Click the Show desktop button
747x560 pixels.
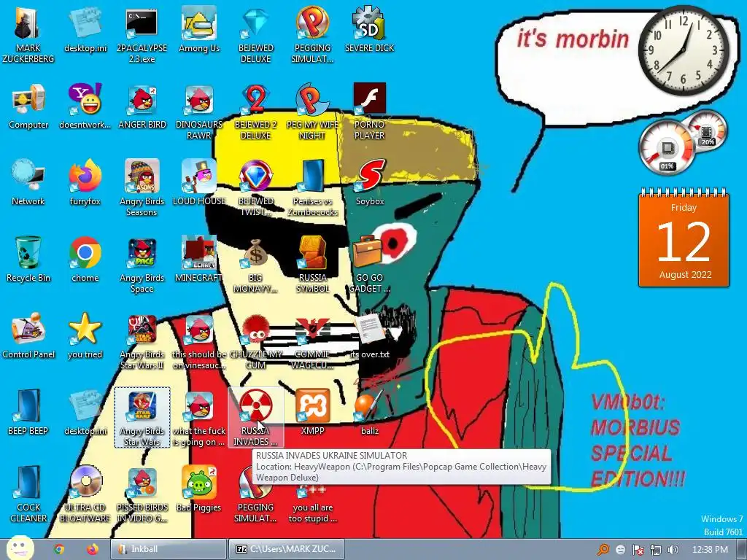[741, 549]
